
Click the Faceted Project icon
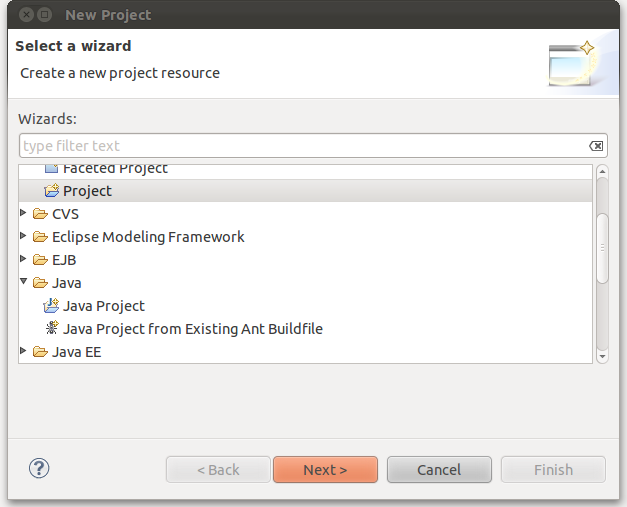click(51, 169)
